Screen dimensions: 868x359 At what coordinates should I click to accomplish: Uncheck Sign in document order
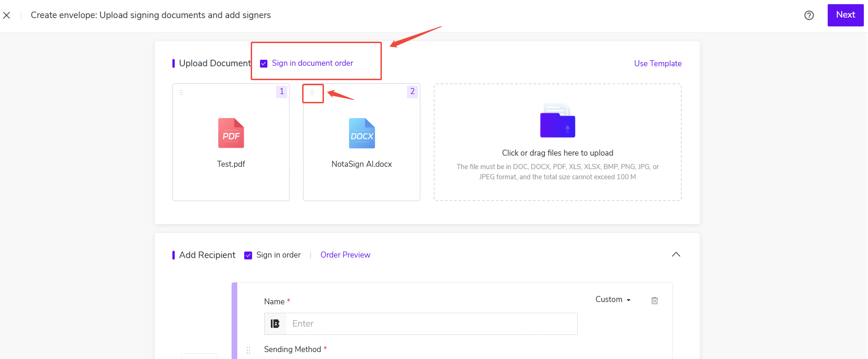click(x=264, y=63)
